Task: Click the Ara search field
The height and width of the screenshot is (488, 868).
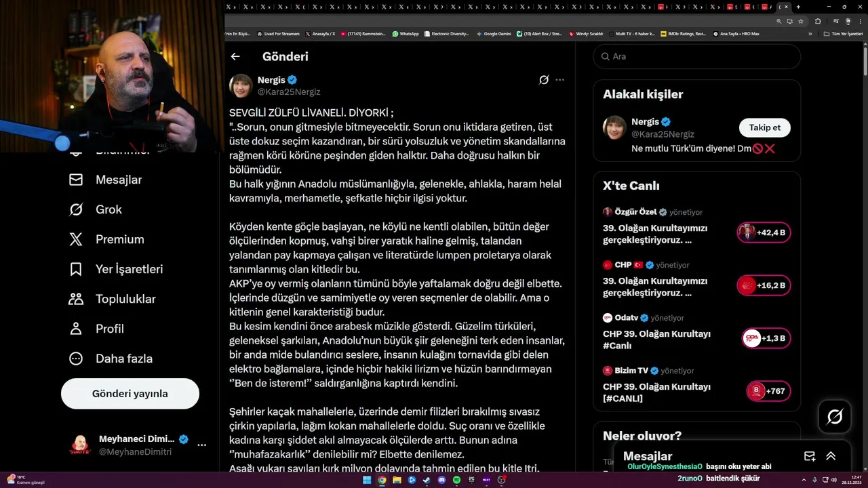Action: click(696, 56)
